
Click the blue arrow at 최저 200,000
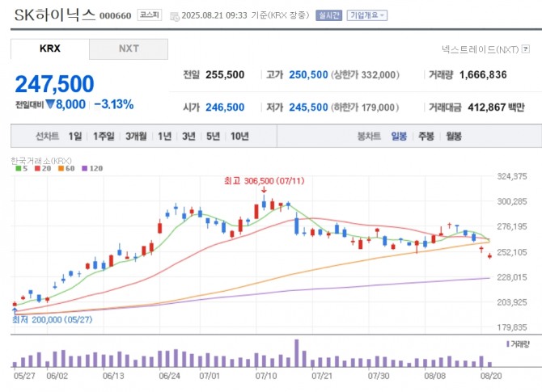click(x=15, y=310)
